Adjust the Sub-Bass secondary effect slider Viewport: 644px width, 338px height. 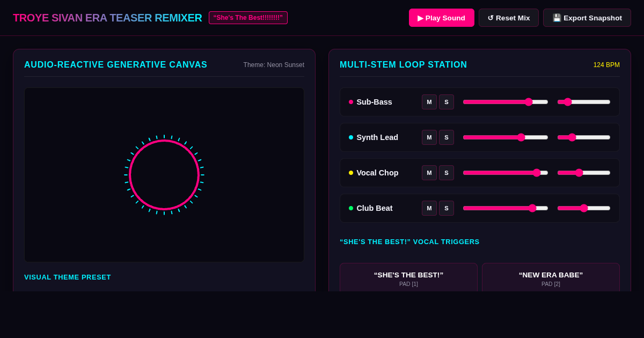click(584, 102)
